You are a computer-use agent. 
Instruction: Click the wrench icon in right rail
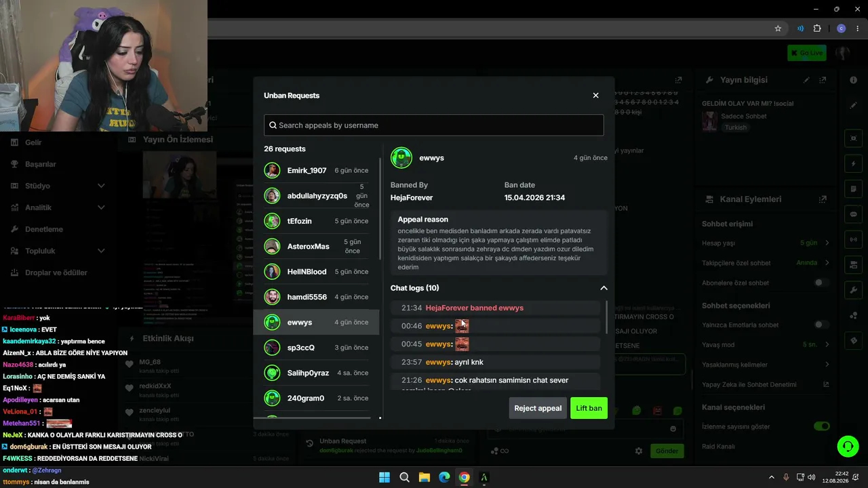tap(853, 290)
